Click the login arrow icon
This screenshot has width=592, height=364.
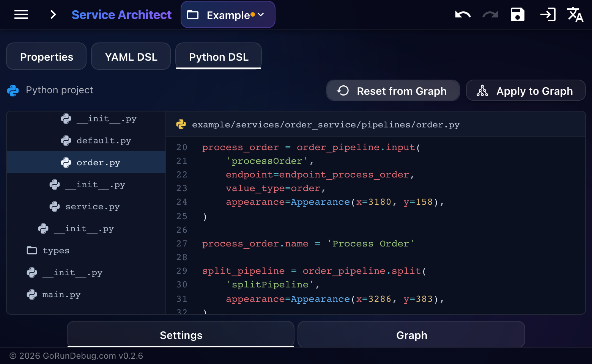[548, 15]
